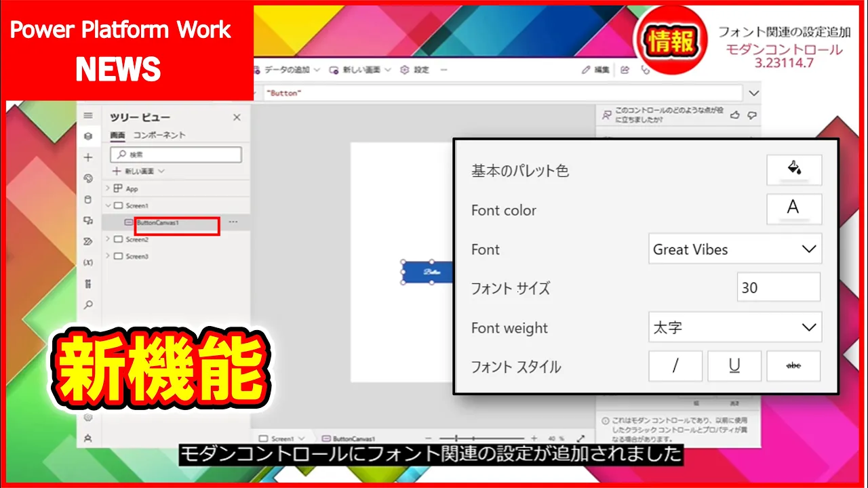This screenshot has height=488, width=868.
Task: Expand the Screen3 node in tree
Action: coord(107,256)
